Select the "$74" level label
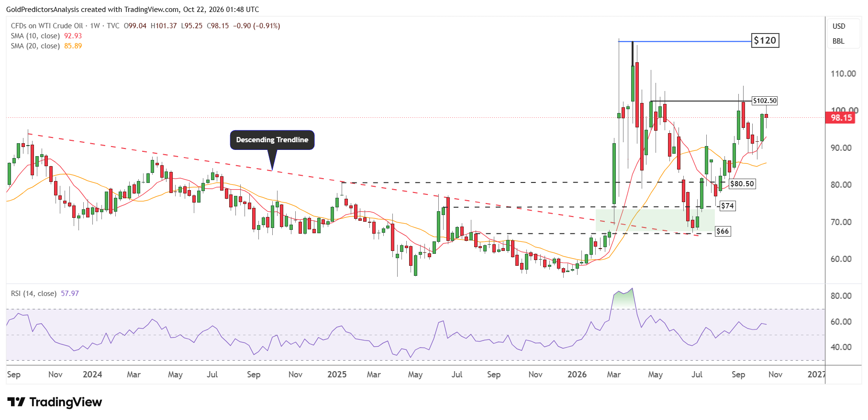Screen dimensions: 868x420 point(728,206)
